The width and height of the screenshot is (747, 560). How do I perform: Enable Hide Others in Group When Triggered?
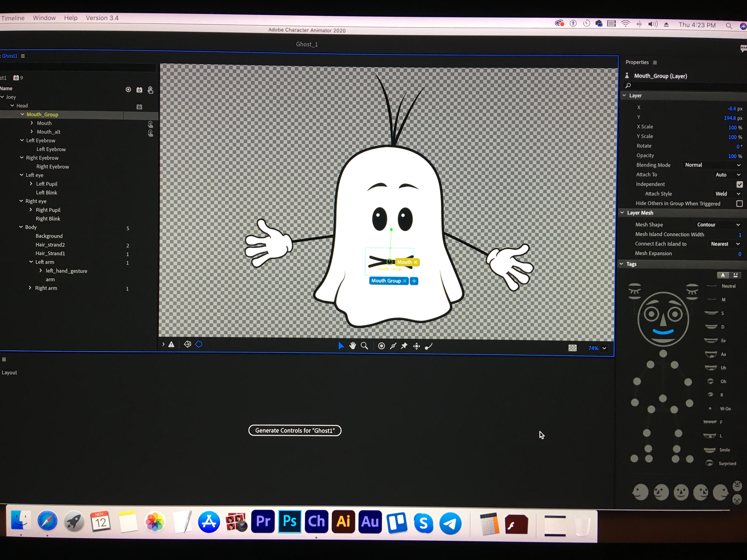[x=739, y=204]
